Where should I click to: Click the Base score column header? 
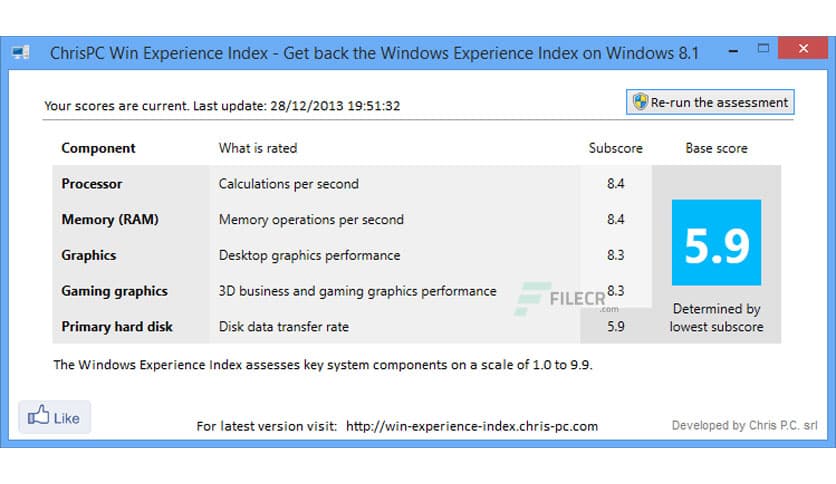(x=716, y=148)
